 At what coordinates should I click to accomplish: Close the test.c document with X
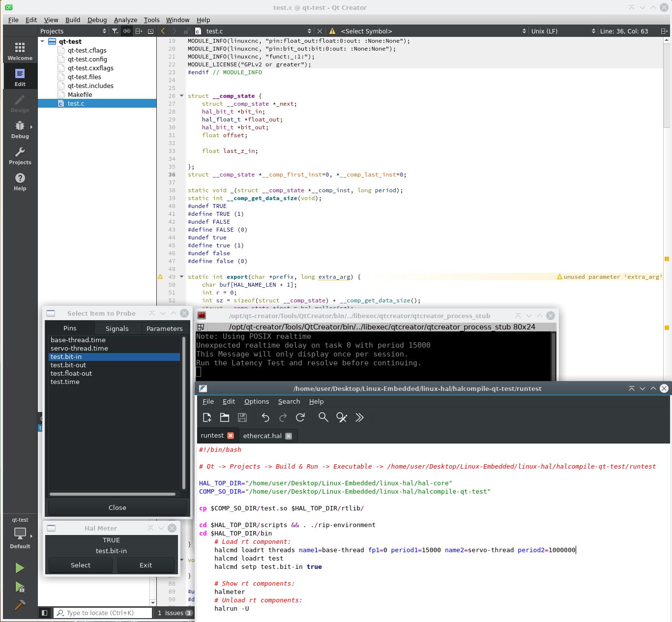pyautogui.click(x=320, y=31)
